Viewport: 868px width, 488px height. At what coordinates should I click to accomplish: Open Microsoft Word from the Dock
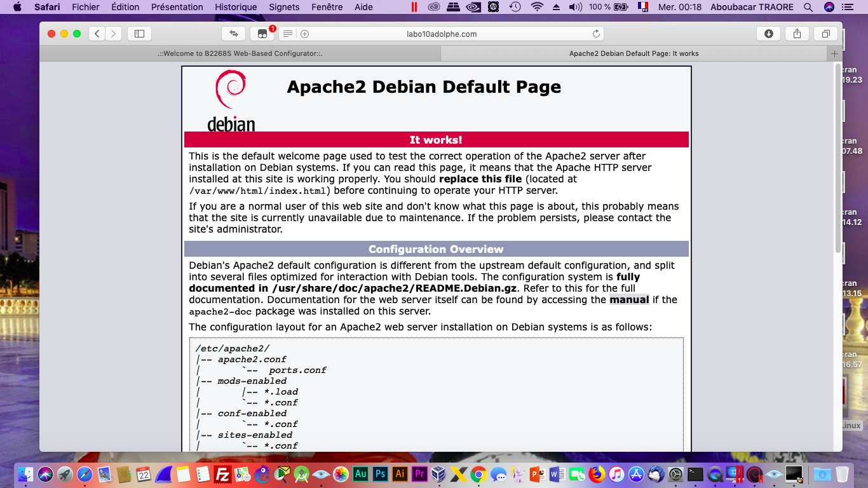pos(557,474)
